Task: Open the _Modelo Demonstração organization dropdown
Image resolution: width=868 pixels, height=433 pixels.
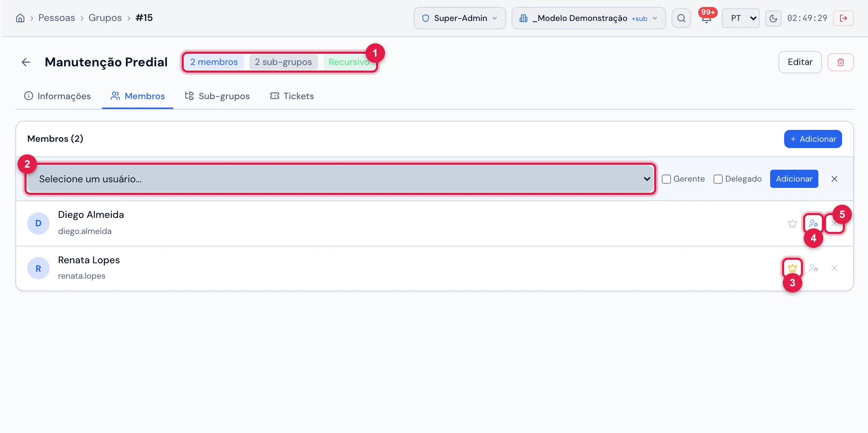Action: click(588, 18)
